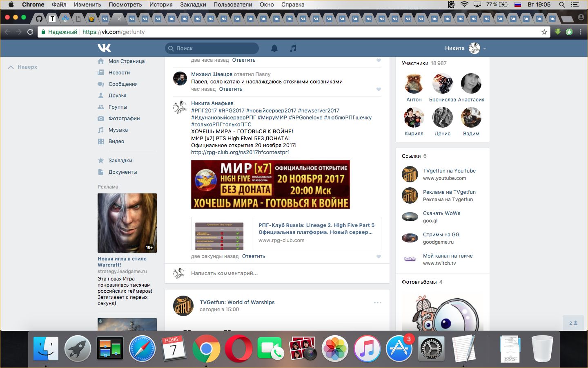Click the Закладки star icon
Image resolution: width=588 pixels, height=368 pixels.
pyautogui.click(x=101, y=160)
